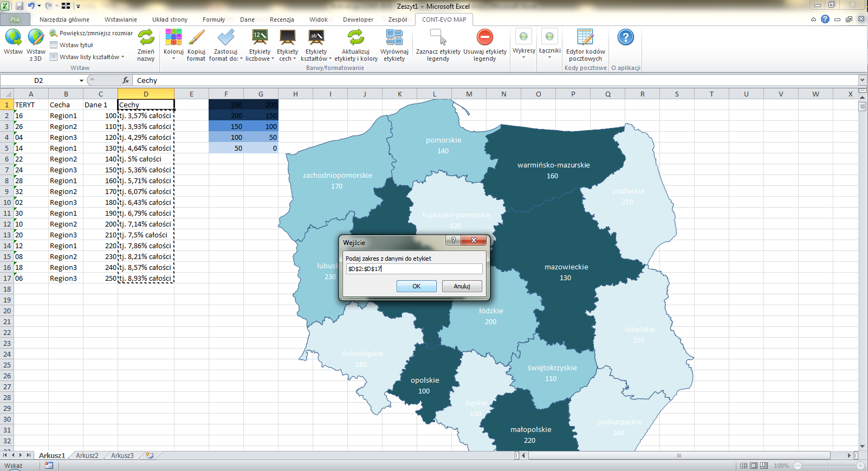Select the darkest legend color cell F1
The width and height of the screenshot is (868, 471).
point(226,105)
